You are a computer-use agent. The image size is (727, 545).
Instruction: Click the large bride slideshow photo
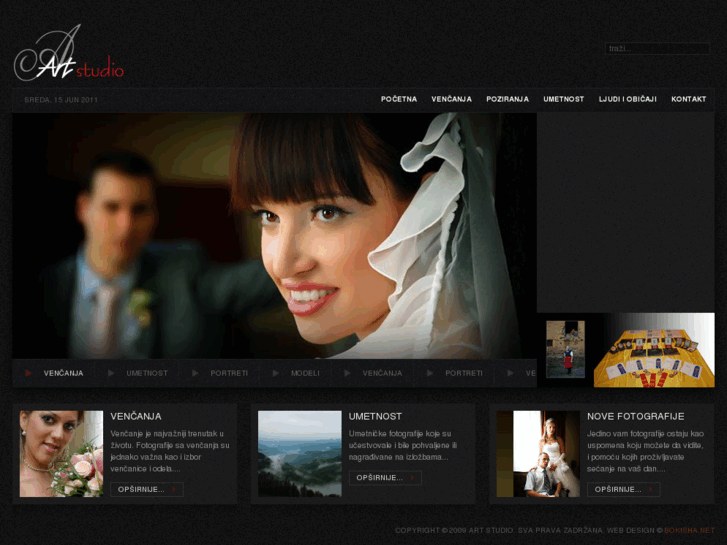point(274,236)
